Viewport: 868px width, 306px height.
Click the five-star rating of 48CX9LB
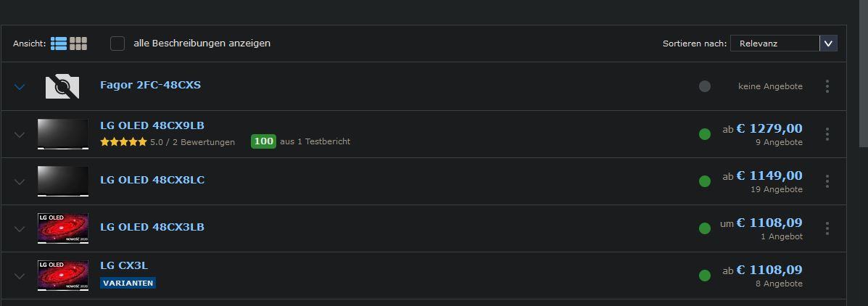(x=123, y=142)
